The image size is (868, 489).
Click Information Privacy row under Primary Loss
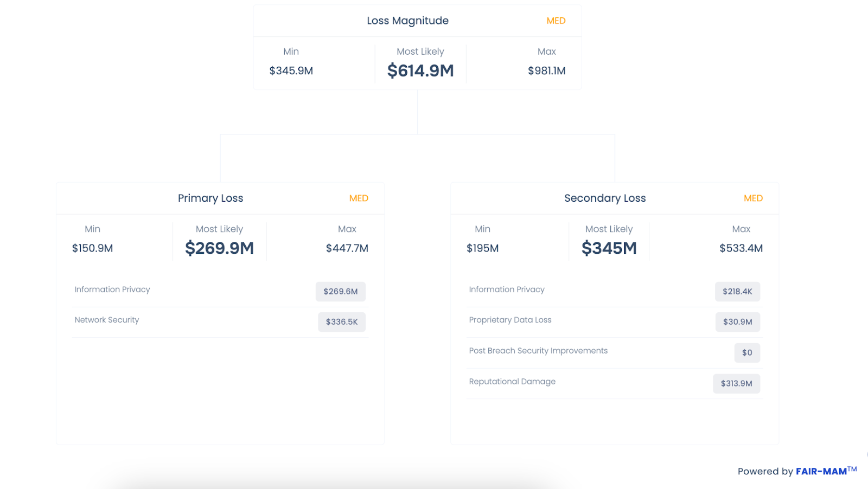[x=220, y=291]
